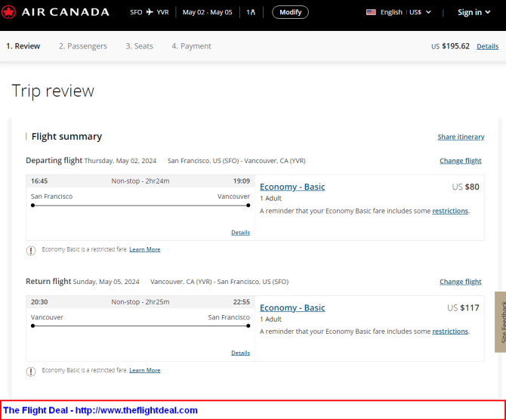Open Details link for 16:45 departing flight
The width and height of the screenshot is (506, 420).
240,233
